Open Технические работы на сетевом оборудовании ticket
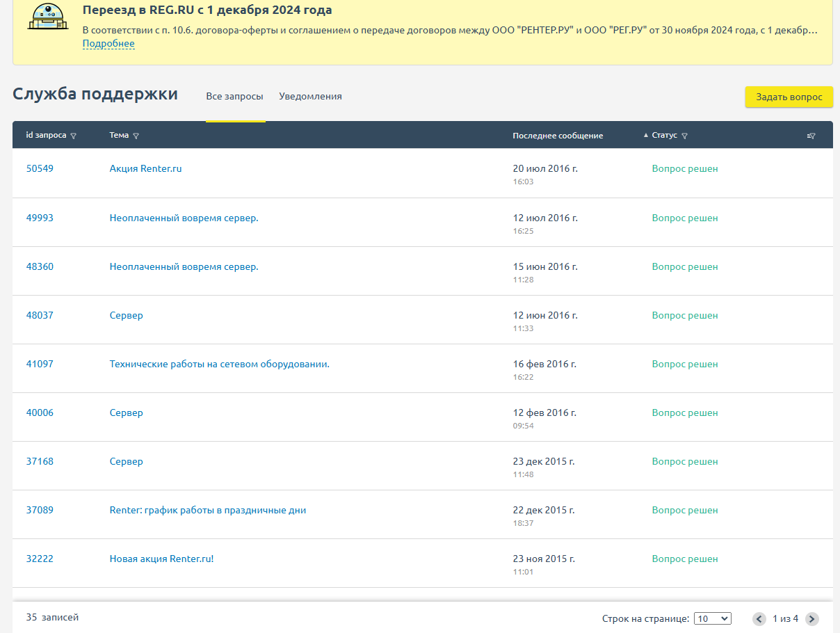Image resolution: width=840 pixels, height=633 pixels. (219, 364)
